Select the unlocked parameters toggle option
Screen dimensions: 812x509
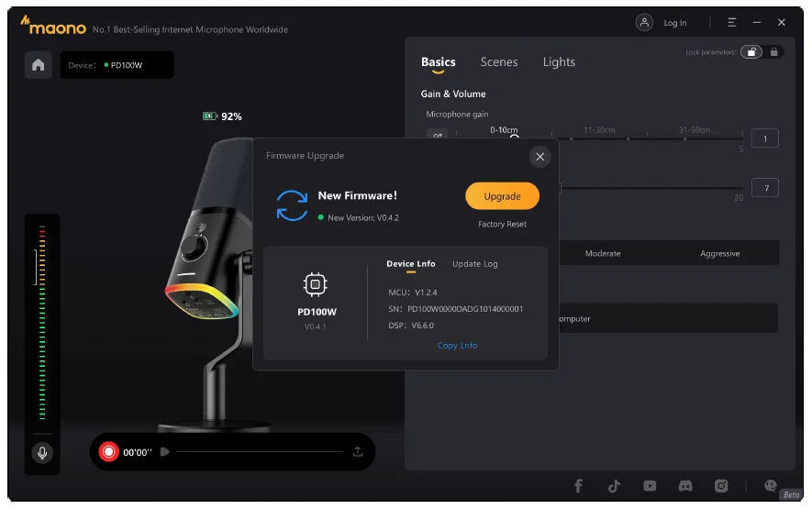(x=751, y=52)
